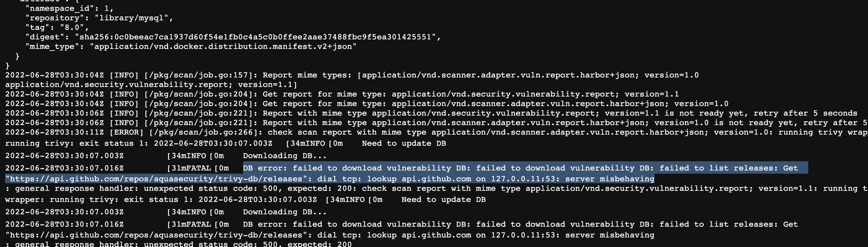Click the first "Need to update DB" text
Image resolution: width=868 pixels, height=247 pixels.
pyautogui.click(x=404, y=144)
